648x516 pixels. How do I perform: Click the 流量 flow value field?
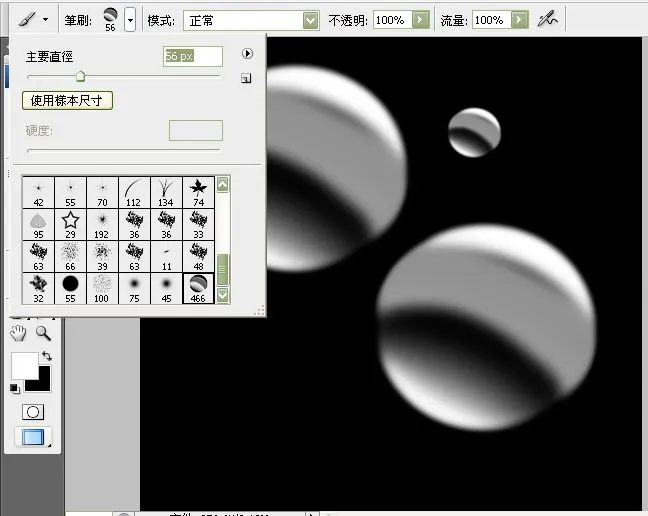pyautogui.click(x=491, y=20)
